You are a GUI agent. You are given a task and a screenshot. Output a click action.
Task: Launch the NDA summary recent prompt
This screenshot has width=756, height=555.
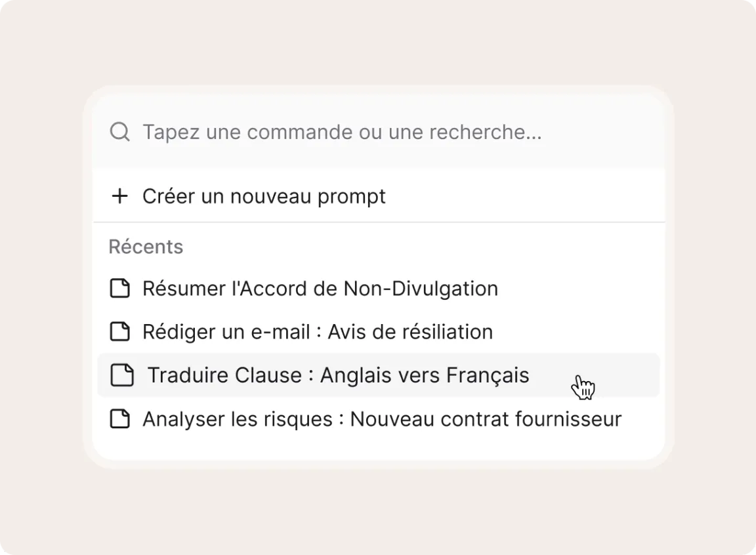coord(320,289)
